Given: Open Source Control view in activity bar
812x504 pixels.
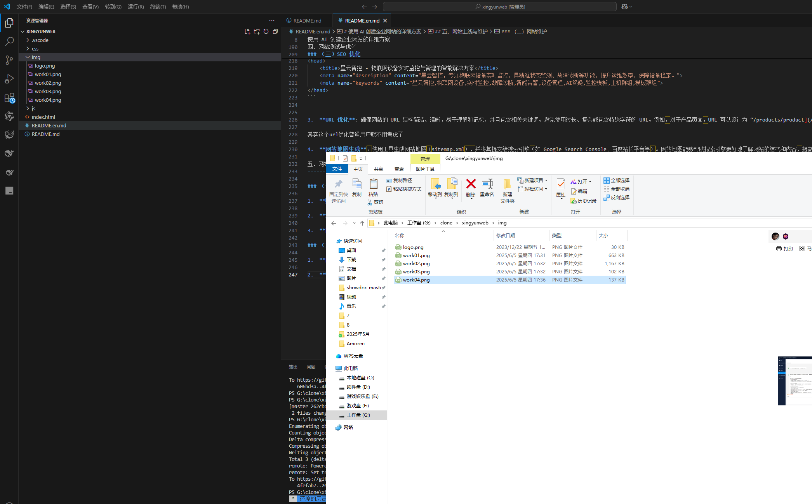Looking at the screenshot, I should [x=9, y=60].
